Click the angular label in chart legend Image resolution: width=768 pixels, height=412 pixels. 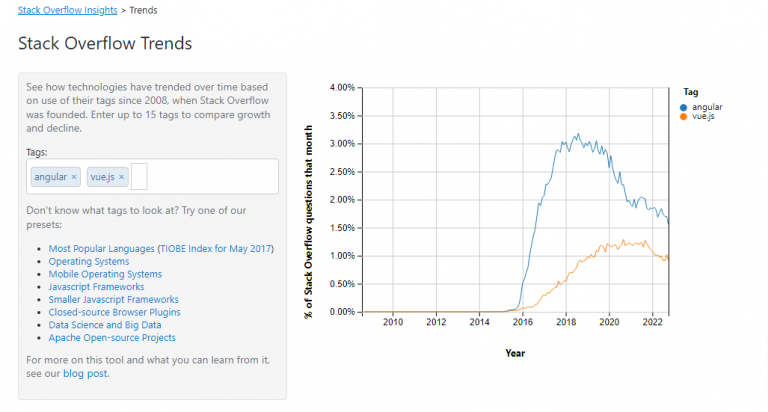point(707,106)
